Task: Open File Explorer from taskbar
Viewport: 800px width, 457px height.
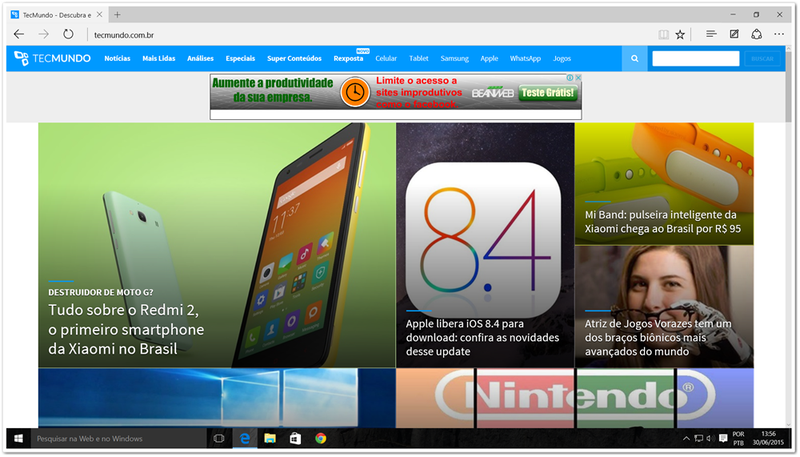Action: pyautogui.click(x=270, y=439)
